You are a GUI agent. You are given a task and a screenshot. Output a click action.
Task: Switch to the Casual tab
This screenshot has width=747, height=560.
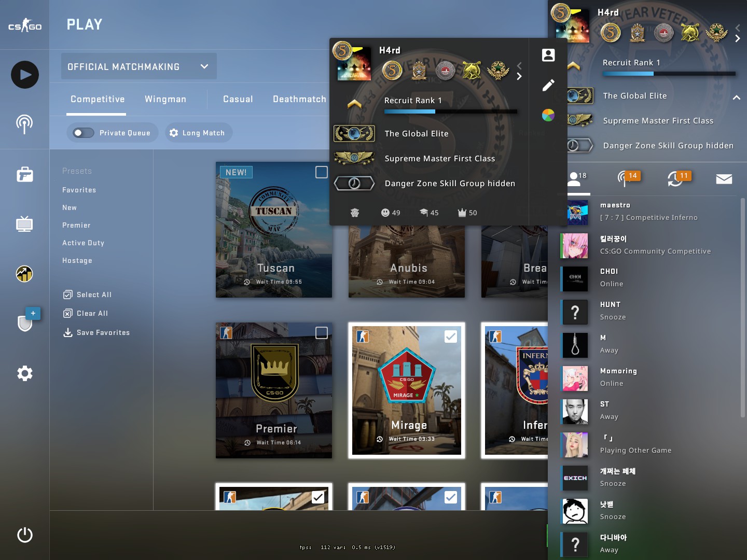[238, 99]
